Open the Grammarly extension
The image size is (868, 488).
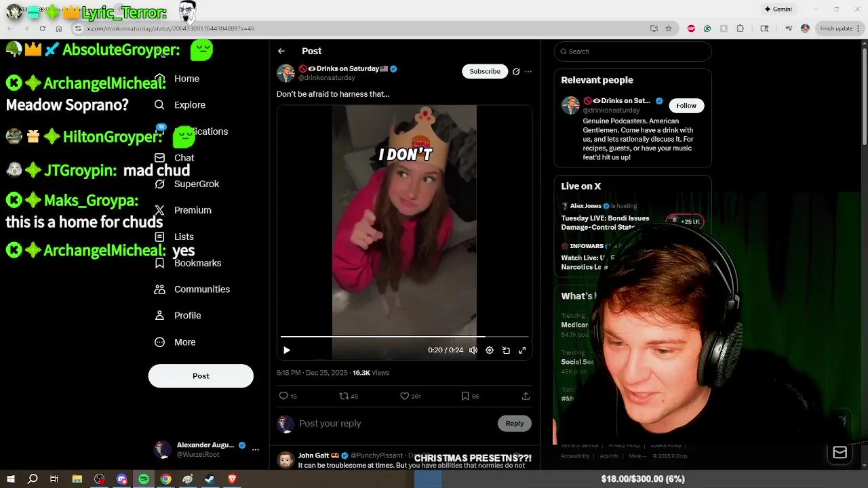coord(707,28)
